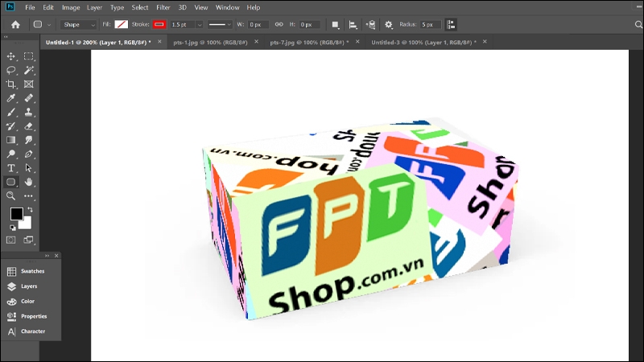644x362 pixels.
Task: Open the Shape tool mode dropdown
Action: pyautogui.click(x=78, y=25)
